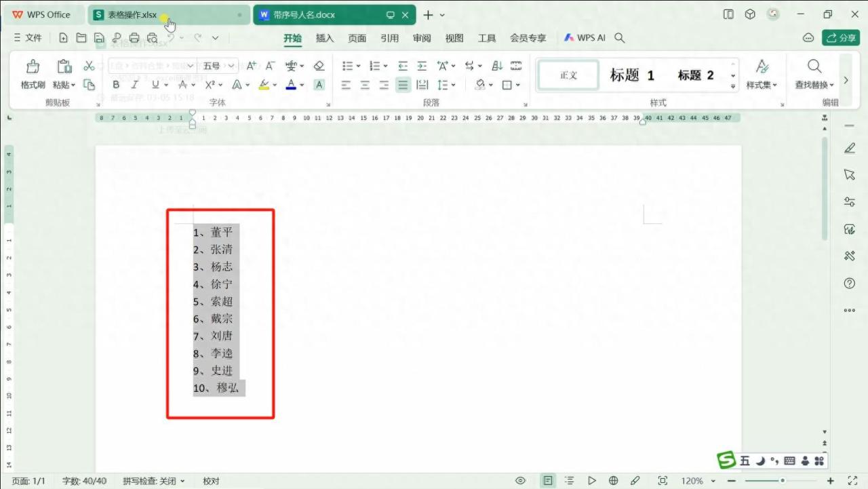Screen dimensions: 868x489
Task: Toggle Align Left
Action: (346, 85)
